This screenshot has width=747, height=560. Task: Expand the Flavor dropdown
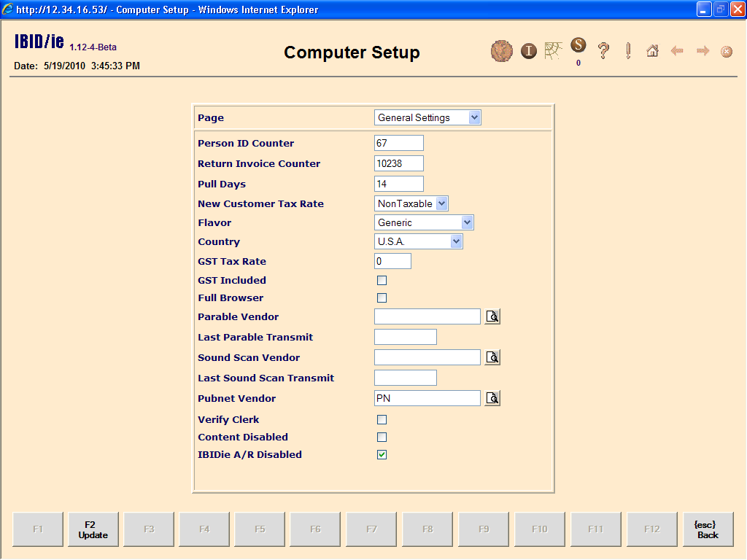[424, 223]
